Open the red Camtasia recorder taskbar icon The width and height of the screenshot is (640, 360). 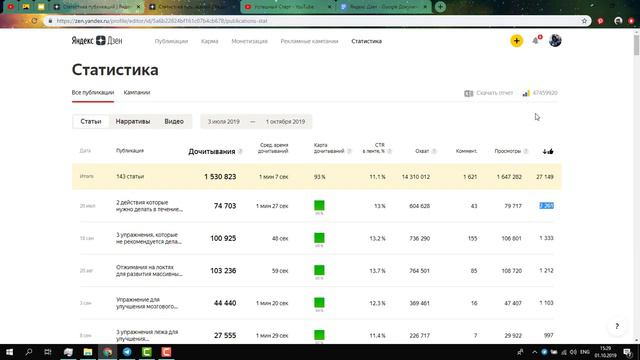[166, 352]
